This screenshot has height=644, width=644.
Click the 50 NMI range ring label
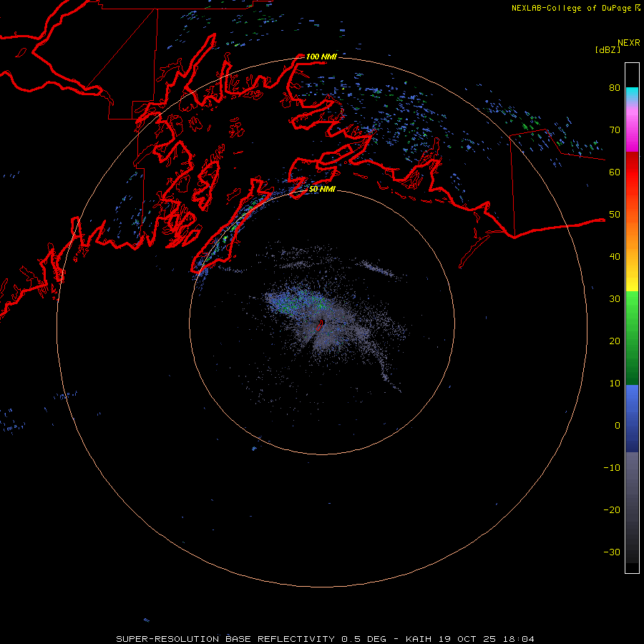322,189
